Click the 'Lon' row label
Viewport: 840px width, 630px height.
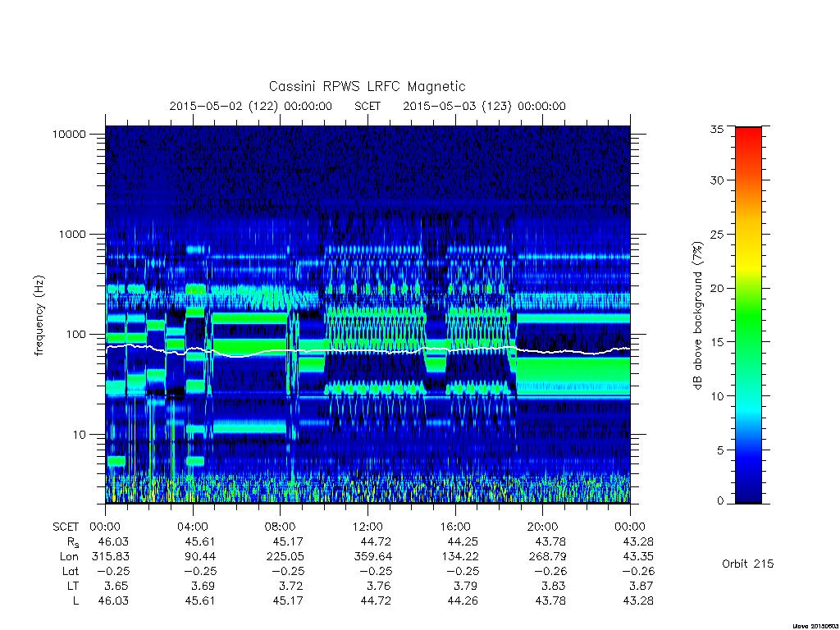coord(69,557)
